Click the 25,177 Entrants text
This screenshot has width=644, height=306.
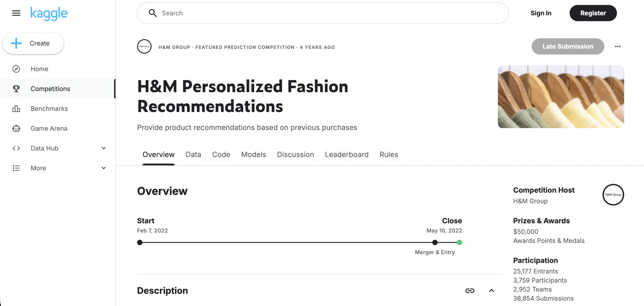pyautogui.click(x=535, y=271)
